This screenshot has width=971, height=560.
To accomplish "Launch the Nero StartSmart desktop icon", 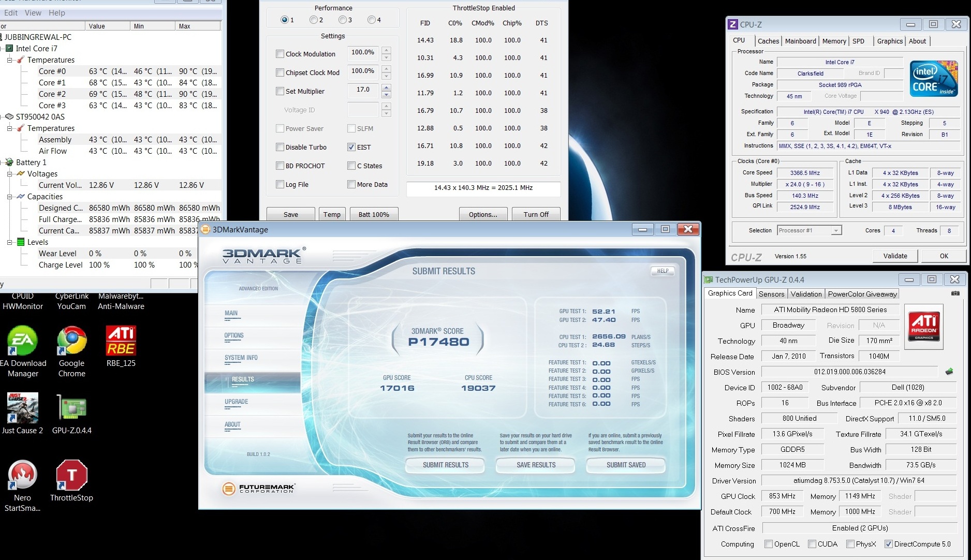I will (22, 486).
